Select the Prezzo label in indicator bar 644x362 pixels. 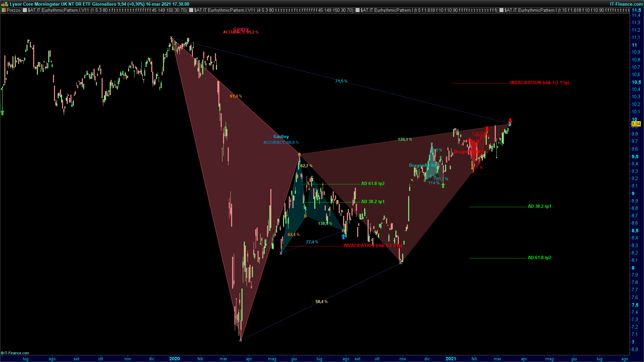coord(13,10)
